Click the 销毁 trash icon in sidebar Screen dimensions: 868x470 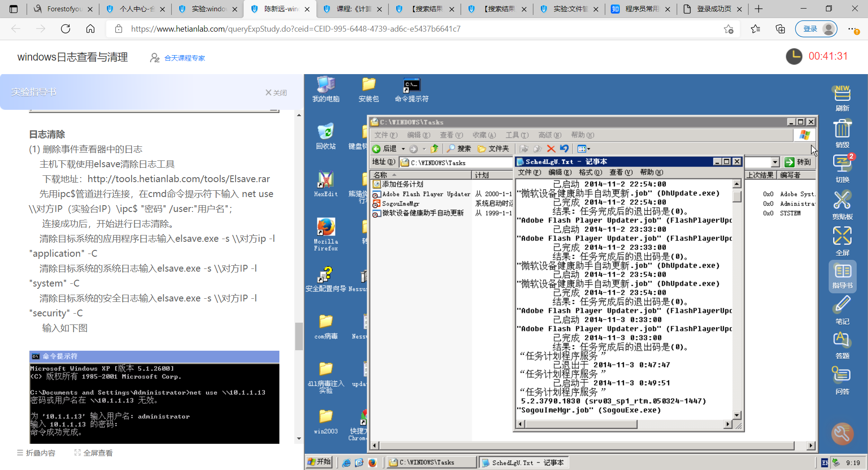842,134
